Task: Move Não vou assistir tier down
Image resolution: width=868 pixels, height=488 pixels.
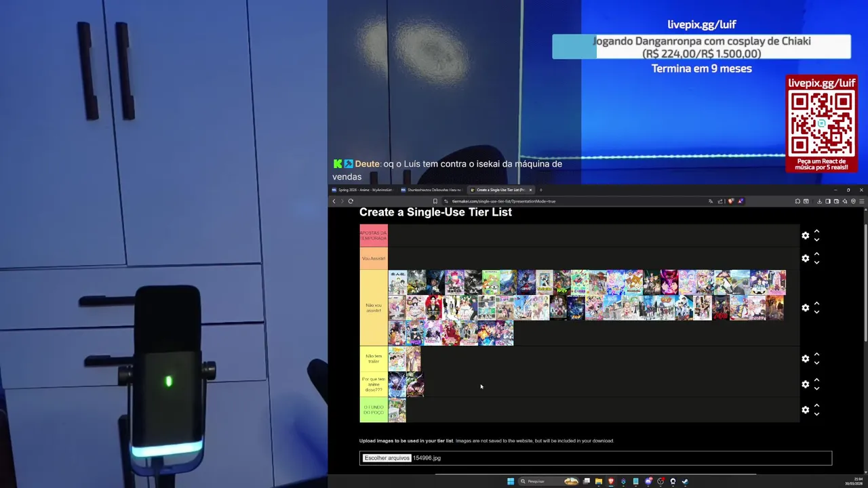Action: pyautogui.click(x=816, y=312)
